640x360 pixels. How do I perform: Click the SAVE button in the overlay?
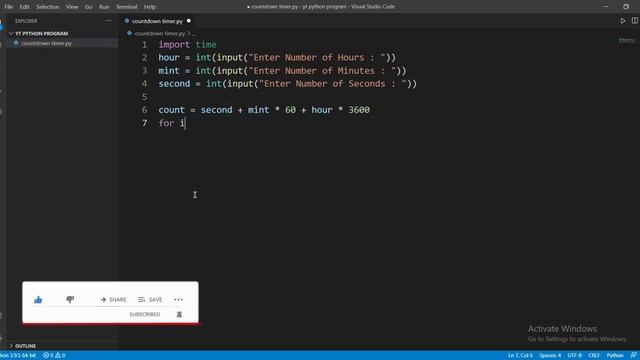(150, 300)
